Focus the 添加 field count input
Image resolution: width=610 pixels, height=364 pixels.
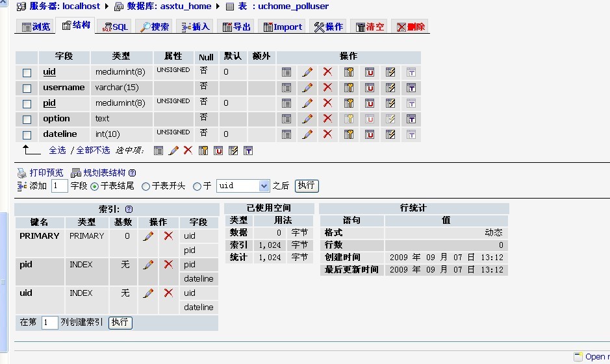coord(59,186)
